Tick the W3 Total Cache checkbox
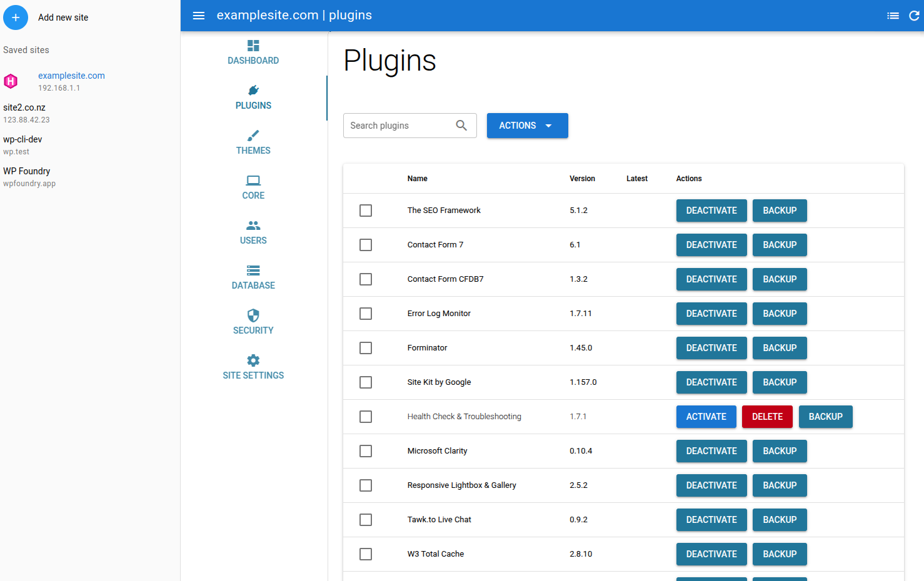Screen dimensions: 924x581 pyautogui.click(x=366, y=554)
